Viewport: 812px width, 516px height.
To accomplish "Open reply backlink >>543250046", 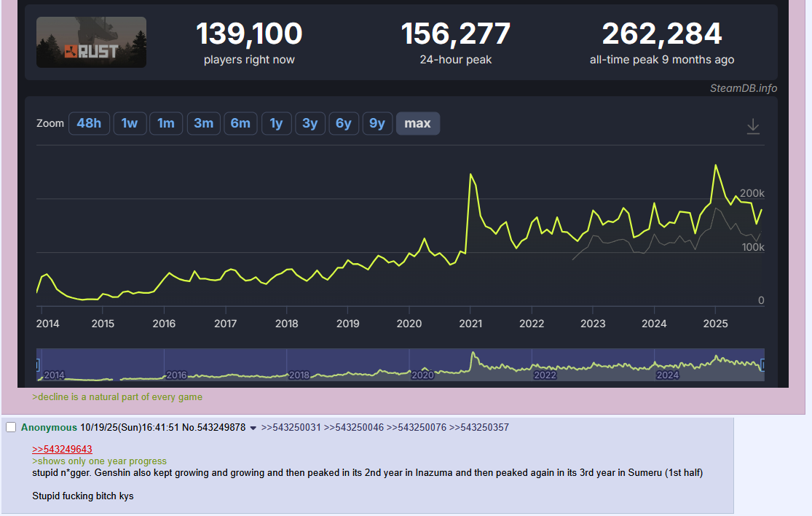I will point(354,427).
